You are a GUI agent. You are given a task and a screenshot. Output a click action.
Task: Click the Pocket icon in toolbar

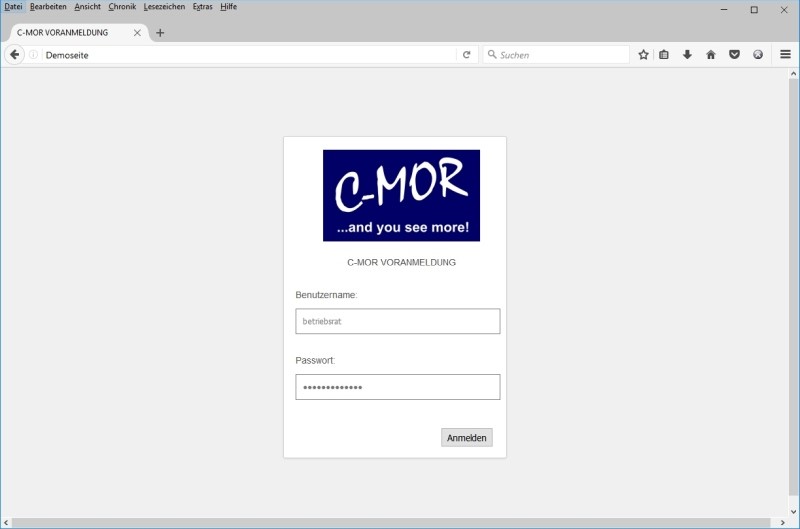pyautogui.click(x=734, y=55)
